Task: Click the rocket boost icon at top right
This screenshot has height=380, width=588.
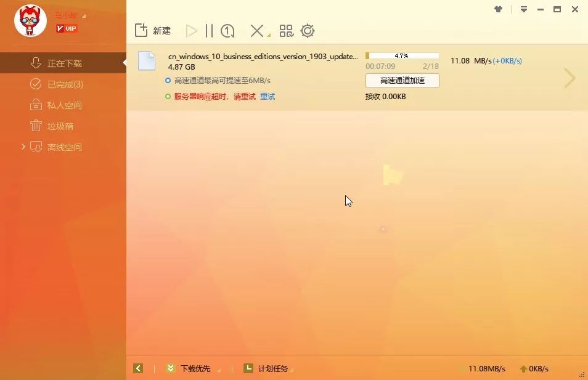Action: 499,9
